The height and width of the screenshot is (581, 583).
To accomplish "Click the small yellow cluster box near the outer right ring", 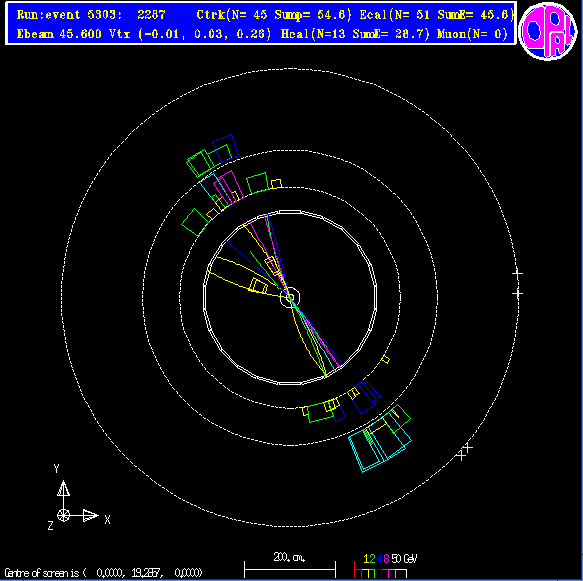I will click(386, 359).
